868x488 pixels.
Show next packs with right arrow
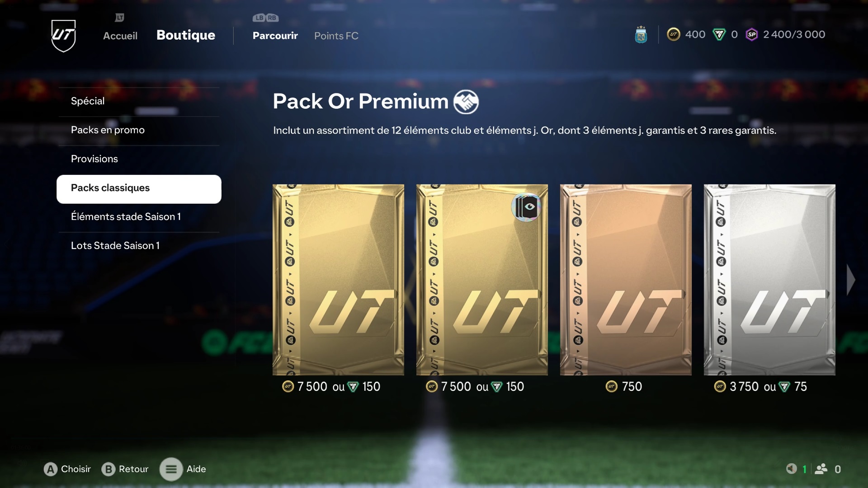851,280
